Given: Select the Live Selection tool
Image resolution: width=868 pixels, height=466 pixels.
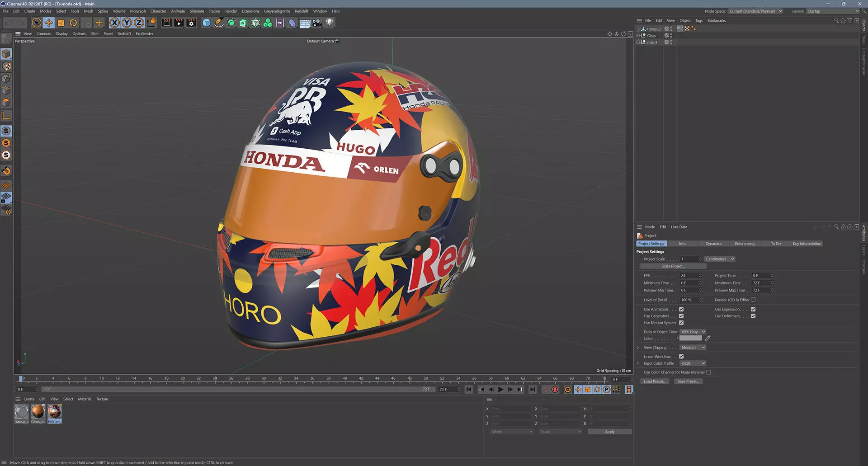Looking at the screenshot, I should point(37,23).
